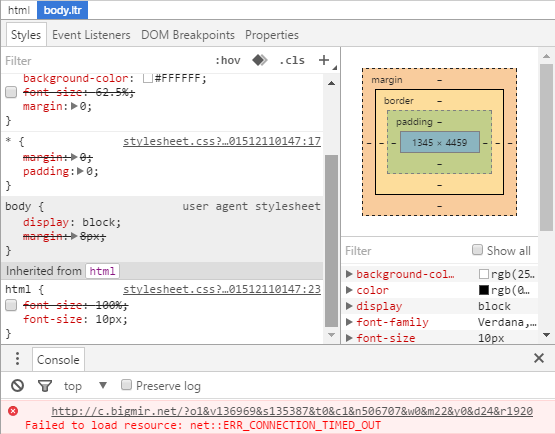
Task: Close the console drawer with X
Action: click(539, 358)
